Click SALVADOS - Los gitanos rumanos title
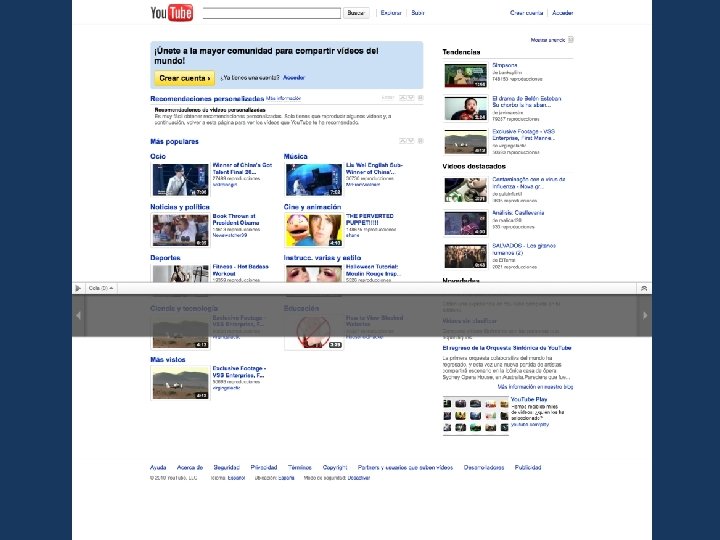The width and height of the screenshot is (720, 540). pyautogui.click(x=524, y=249)
